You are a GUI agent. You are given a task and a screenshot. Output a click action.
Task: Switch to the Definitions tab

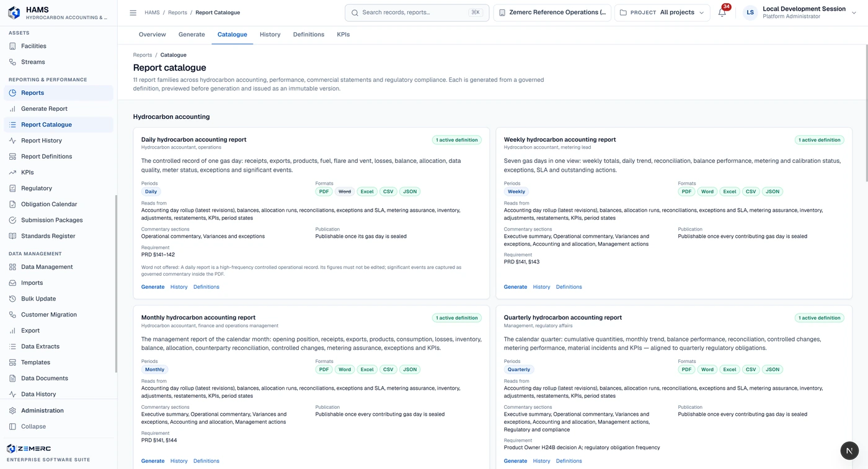(309, 35)
